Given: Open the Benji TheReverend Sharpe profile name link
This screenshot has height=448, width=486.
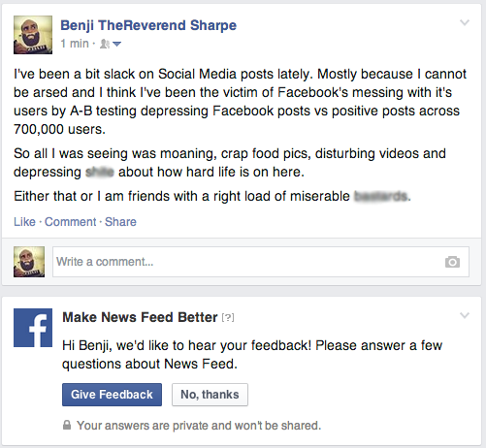Looking at the screenshot, I should pyautogui.click(x=148, y=25).
